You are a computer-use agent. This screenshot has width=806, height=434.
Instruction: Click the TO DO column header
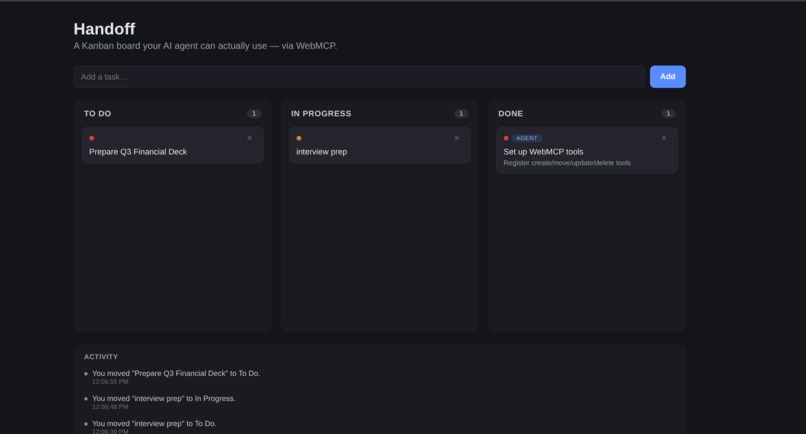coord(98,114)
